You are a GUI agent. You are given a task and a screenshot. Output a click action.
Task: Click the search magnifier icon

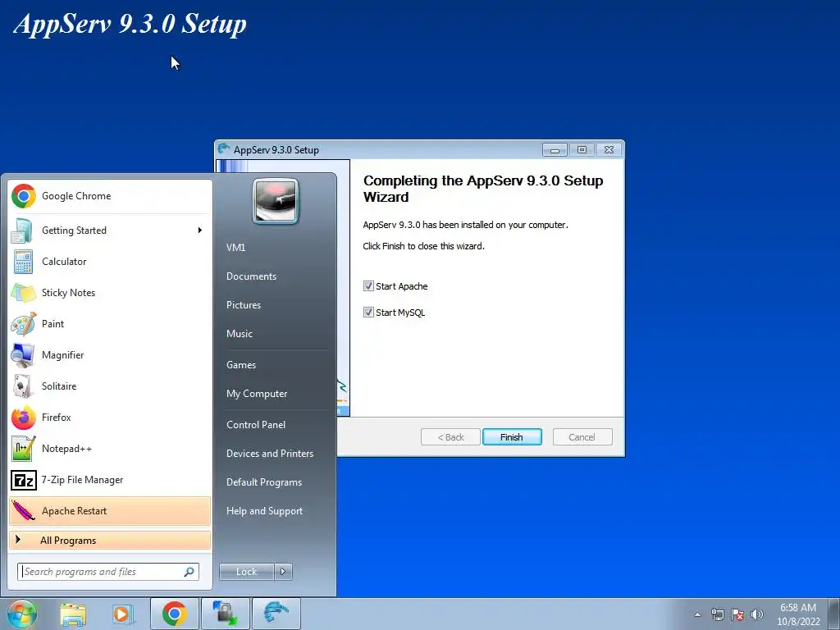click(x=189, y=572)
